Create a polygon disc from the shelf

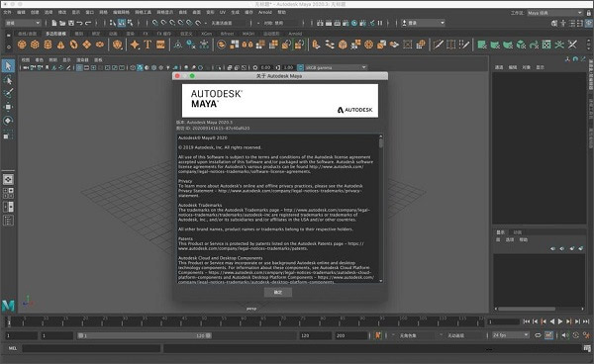(100, 45)
